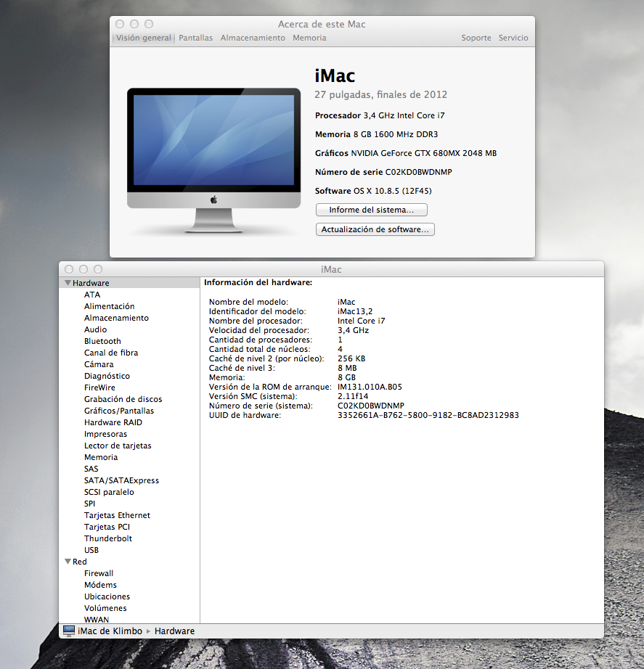644x669 pixels.
Task: Open Ubicaciones in the sidebar
Action: [107, 596]
